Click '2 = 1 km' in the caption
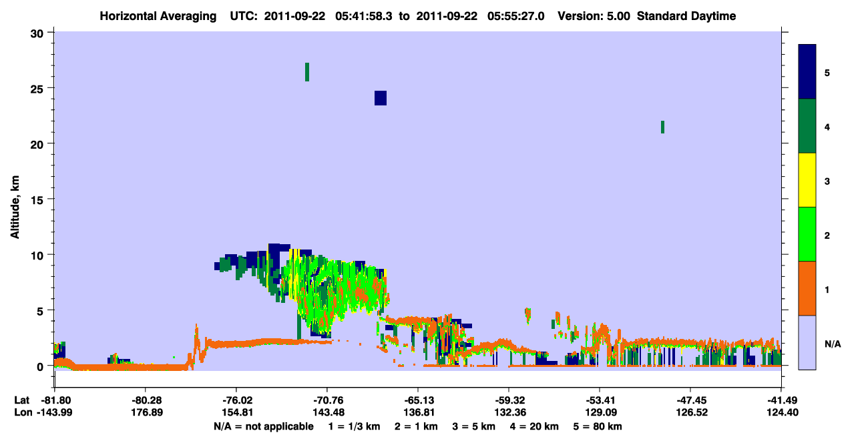 (x=416, y=426)
